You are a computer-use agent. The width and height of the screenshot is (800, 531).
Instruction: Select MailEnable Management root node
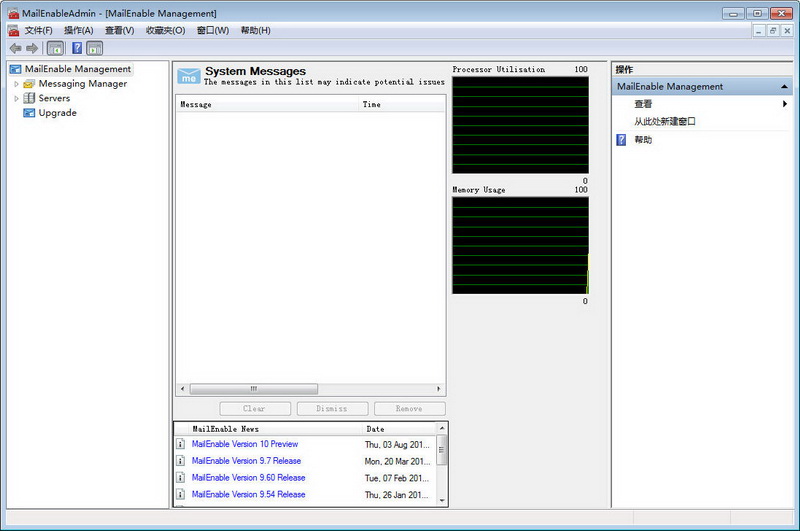(x=78, y=69)
